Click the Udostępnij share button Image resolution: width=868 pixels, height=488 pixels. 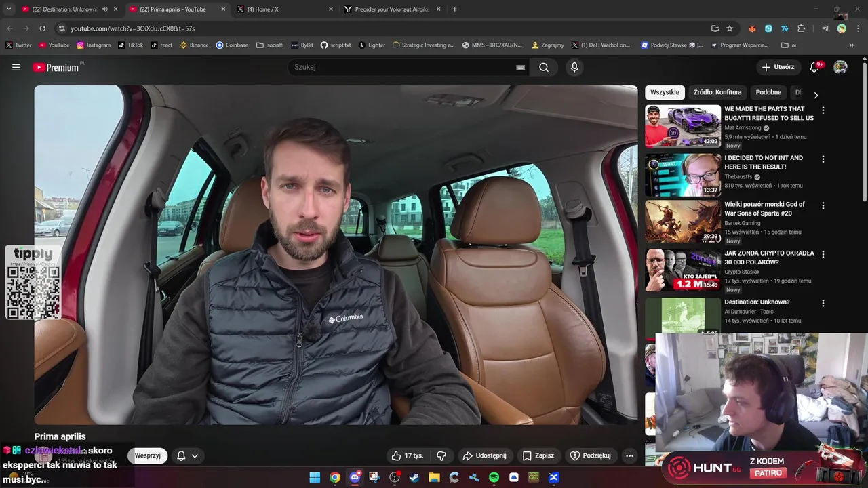point(484,455)
